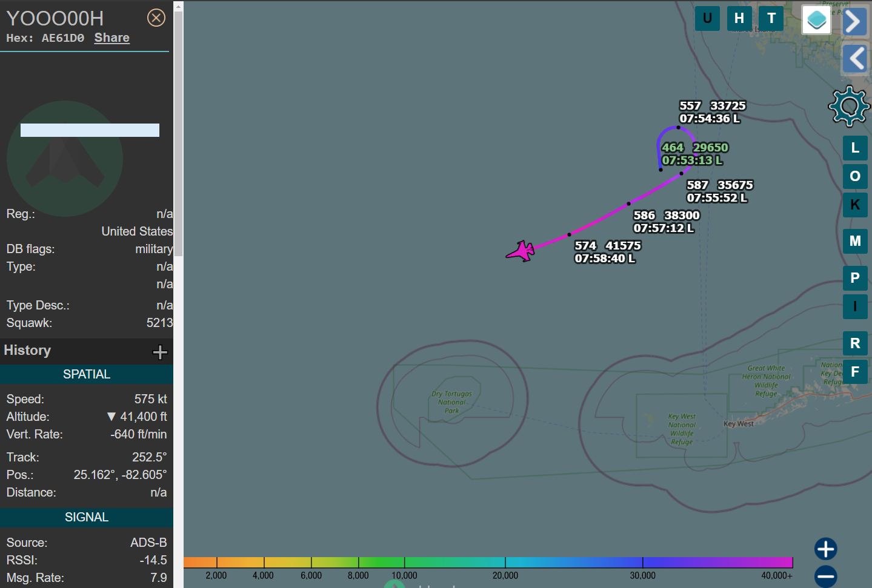The image size is (872, 588).
Task: Click the Track value 252.5°
Action: pos(150,457)
